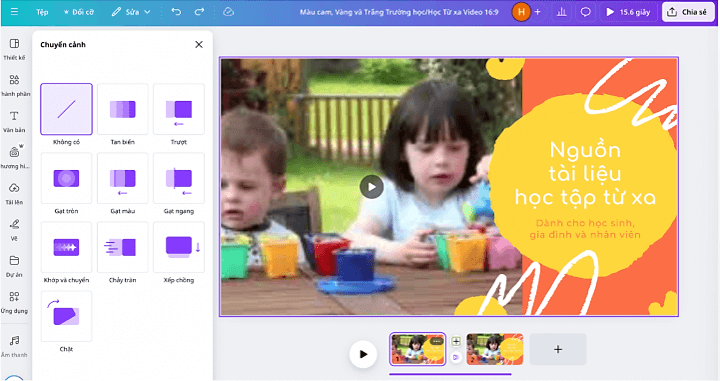This screenshot has height=381, width=720.
Task: Open the Dự án projects tab
Action: point(14,266)
